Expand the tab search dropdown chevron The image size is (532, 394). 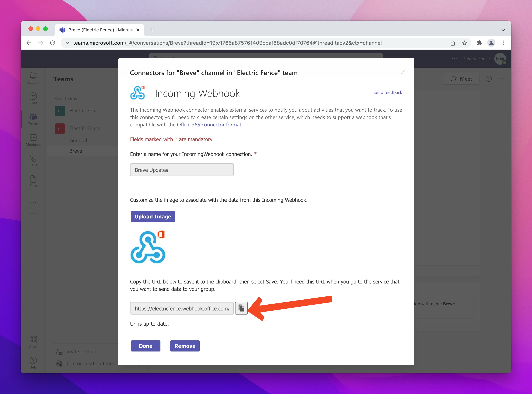point(503,30)
